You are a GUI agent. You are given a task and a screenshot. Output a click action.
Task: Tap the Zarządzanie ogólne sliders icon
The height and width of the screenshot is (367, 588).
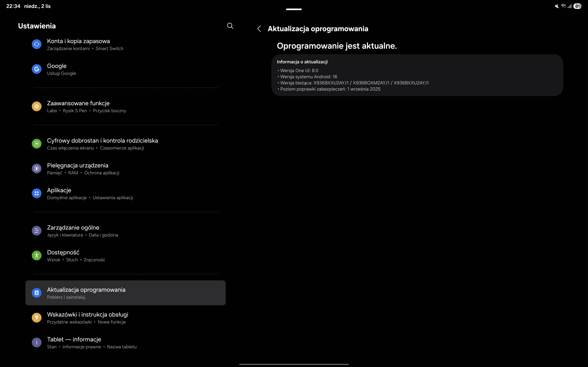pyautogui.click(x=37, y=231)
